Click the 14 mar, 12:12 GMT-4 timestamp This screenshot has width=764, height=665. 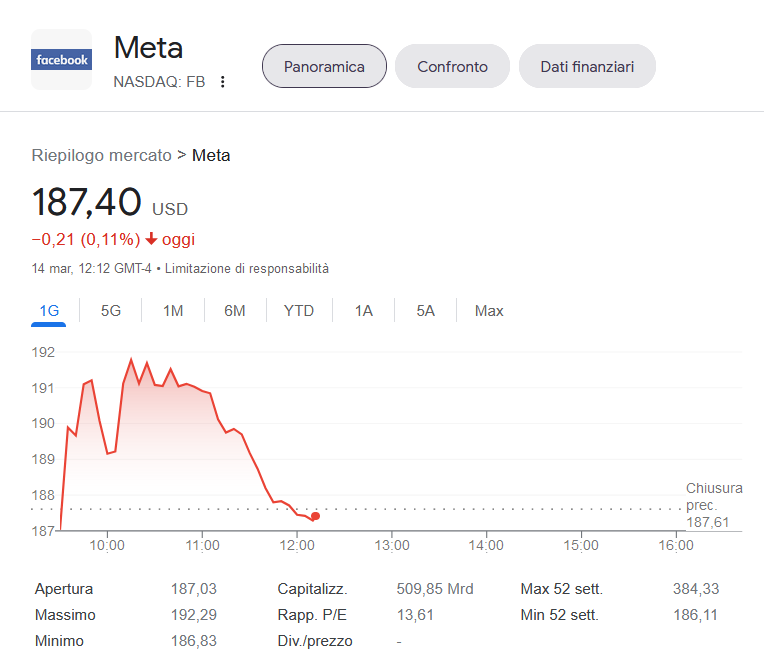tap(92, 268)
